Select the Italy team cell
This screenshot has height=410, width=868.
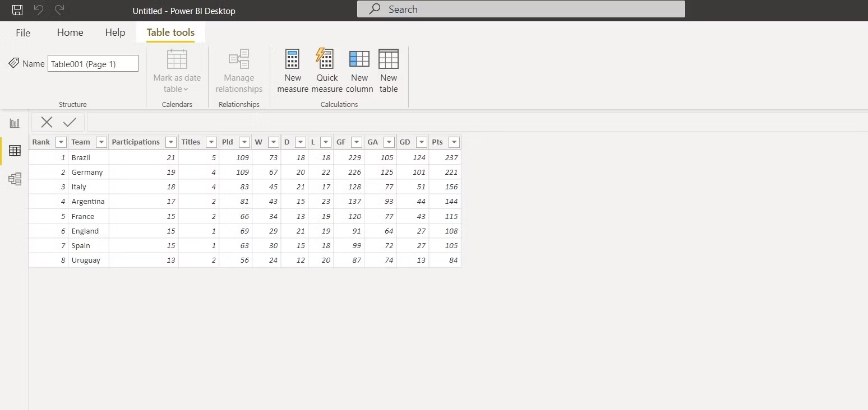(x=89, y=187)
